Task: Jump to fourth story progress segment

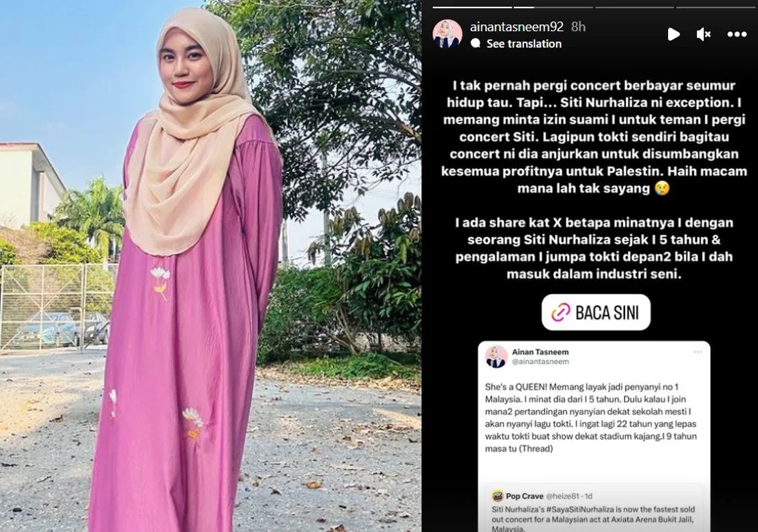Action: [716, 7]
